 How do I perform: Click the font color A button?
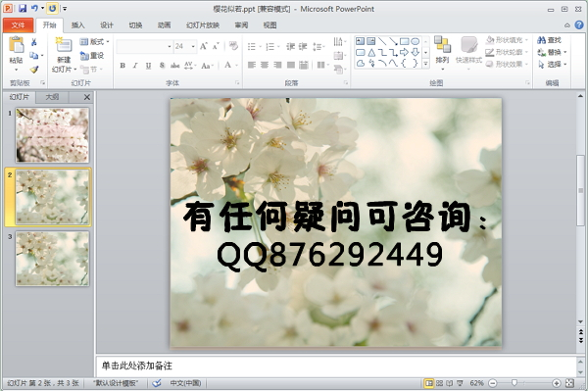click(227, 66)
